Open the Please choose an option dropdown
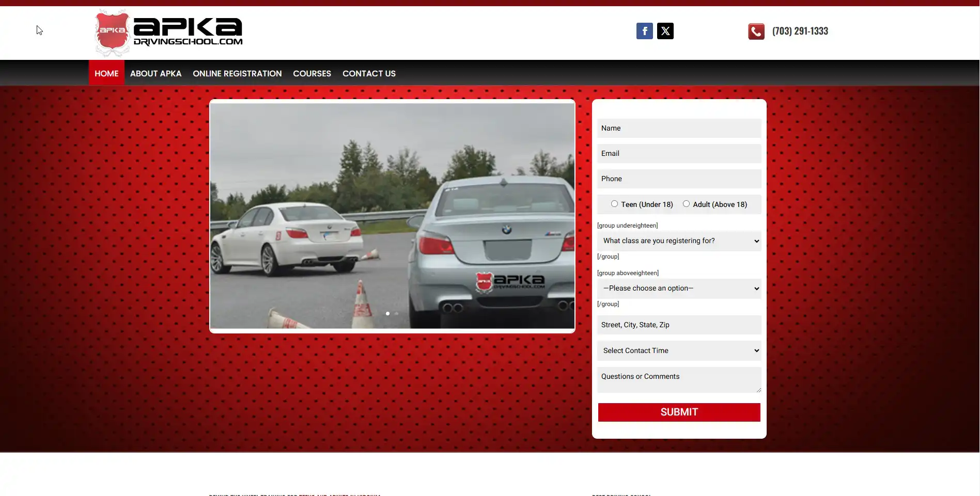The image size is (980, 496). [x=678, y=288]
